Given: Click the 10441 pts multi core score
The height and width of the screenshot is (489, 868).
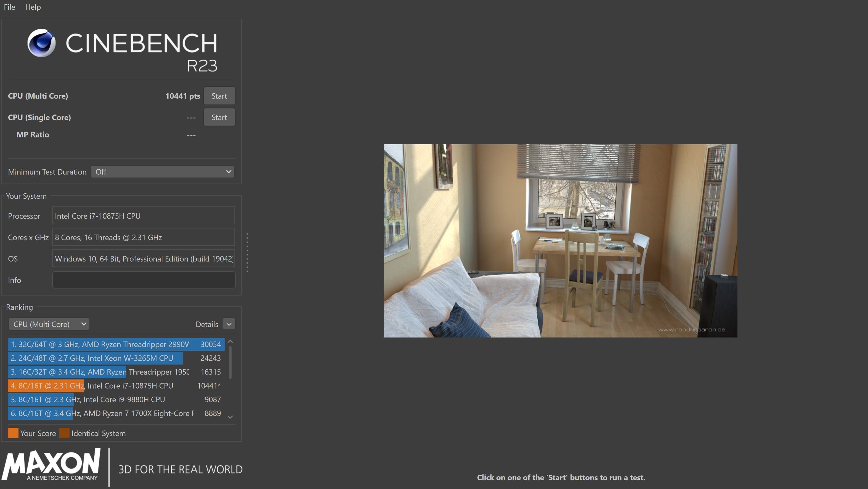Looking at the screenshot, I should tap(183, 96).
